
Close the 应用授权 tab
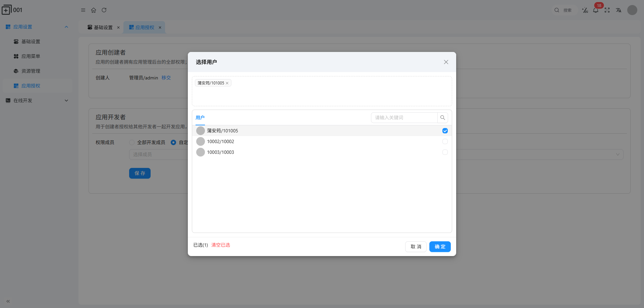tap(160, 27)
